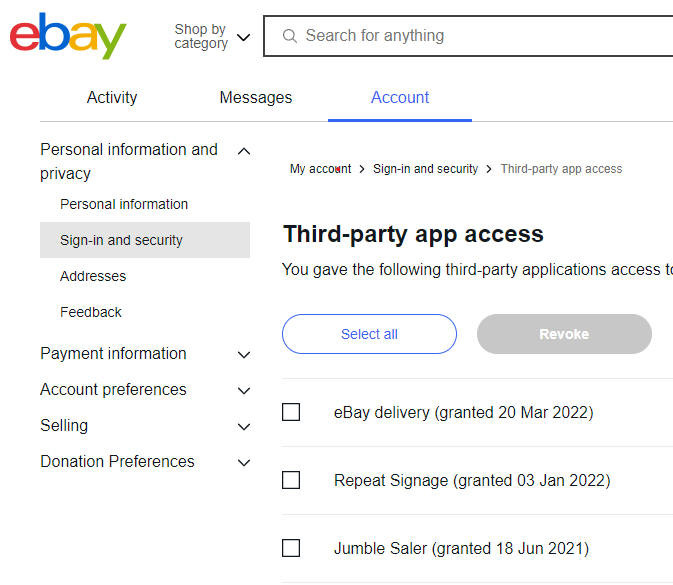The height and width of the screenshot is (585, 673).
Task: Click the eBay logo
Action: 68,36
